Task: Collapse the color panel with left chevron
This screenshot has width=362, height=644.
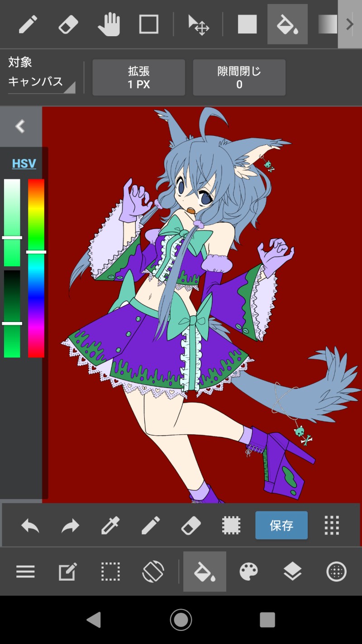Action: click(x=20, y=126)
